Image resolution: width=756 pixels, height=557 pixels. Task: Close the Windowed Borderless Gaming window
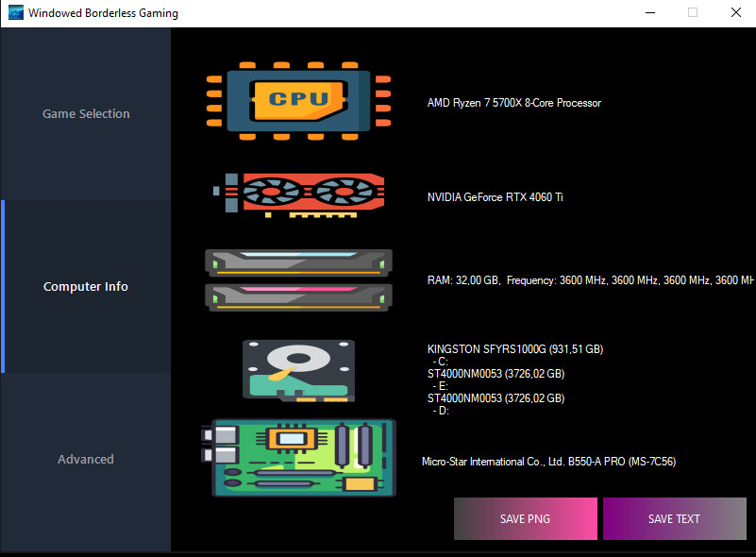click(736, 13)
